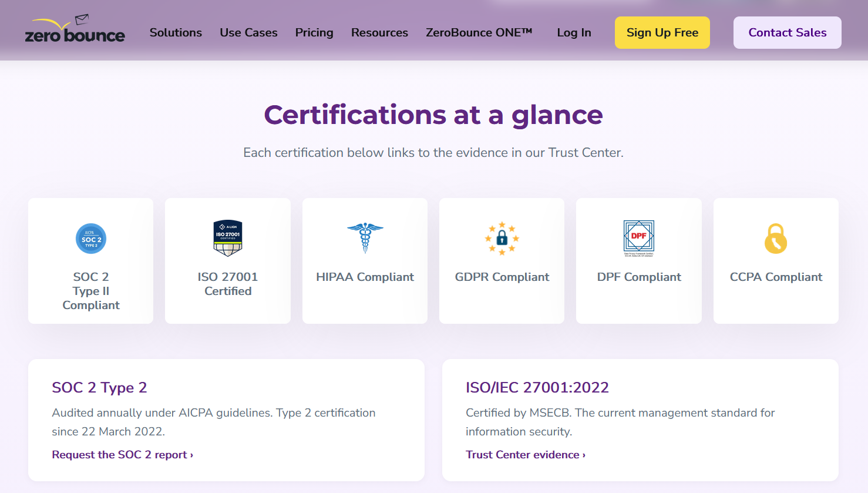Screen dimensions: 868x493
Task: Click the SOC 2 badge icon
Action: pyautogui.click(x=91, y=239)
